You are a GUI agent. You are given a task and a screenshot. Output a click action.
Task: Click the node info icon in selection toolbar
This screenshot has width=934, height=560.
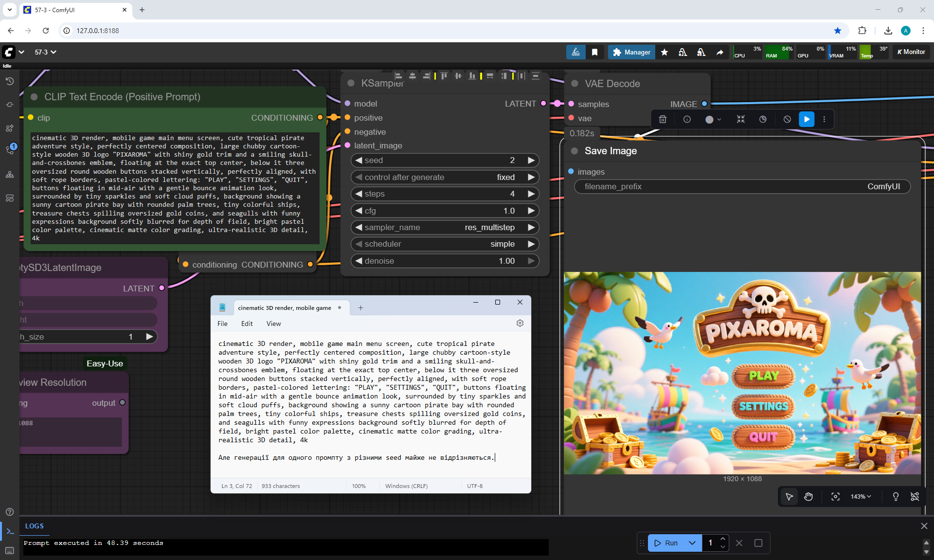(x=687, y=119)
